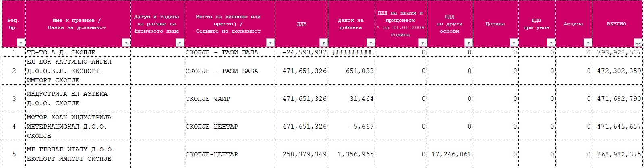Select the total cell showing 793,928,587
This screenshot has width=644, height=168.
[x=617, y=52]
